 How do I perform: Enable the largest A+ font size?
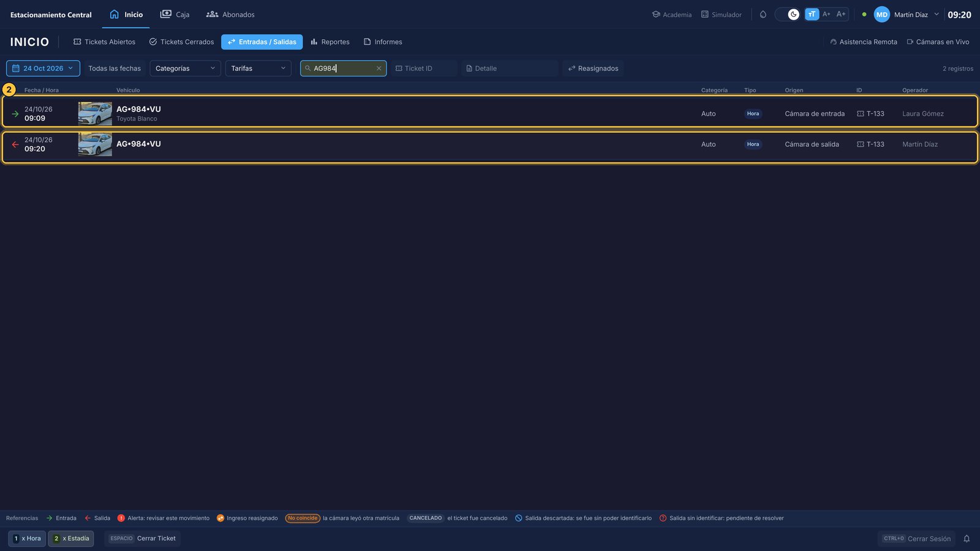841,14
